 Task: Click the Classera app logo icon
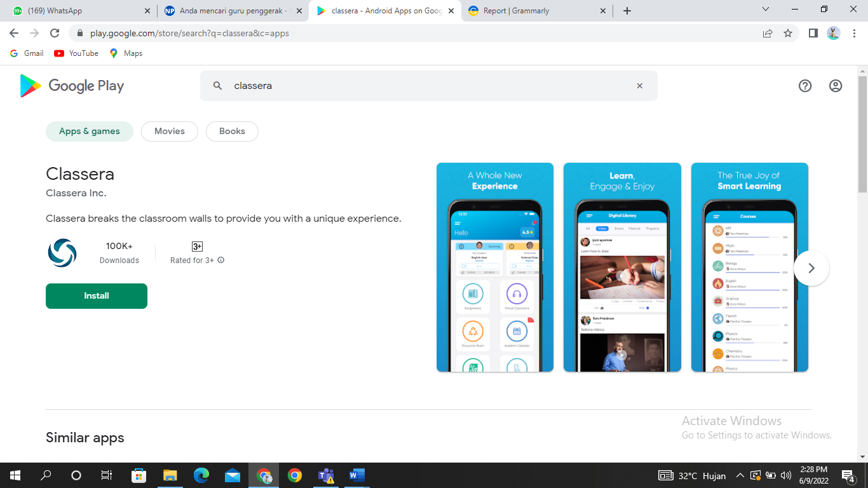click(62, 253)
